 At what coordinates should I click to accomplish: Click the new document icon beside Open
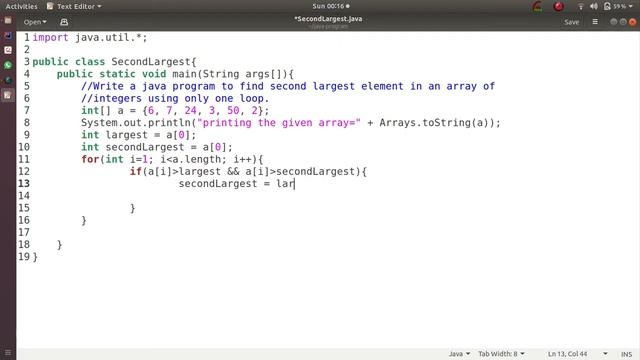tap(64, 22)
